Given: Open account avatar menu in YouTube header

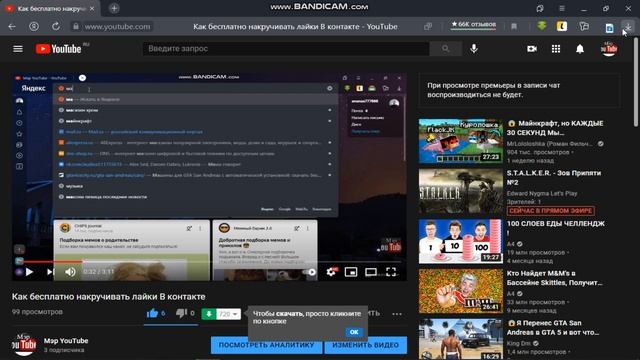Looking at the screenshot, I should pos(609,49).
